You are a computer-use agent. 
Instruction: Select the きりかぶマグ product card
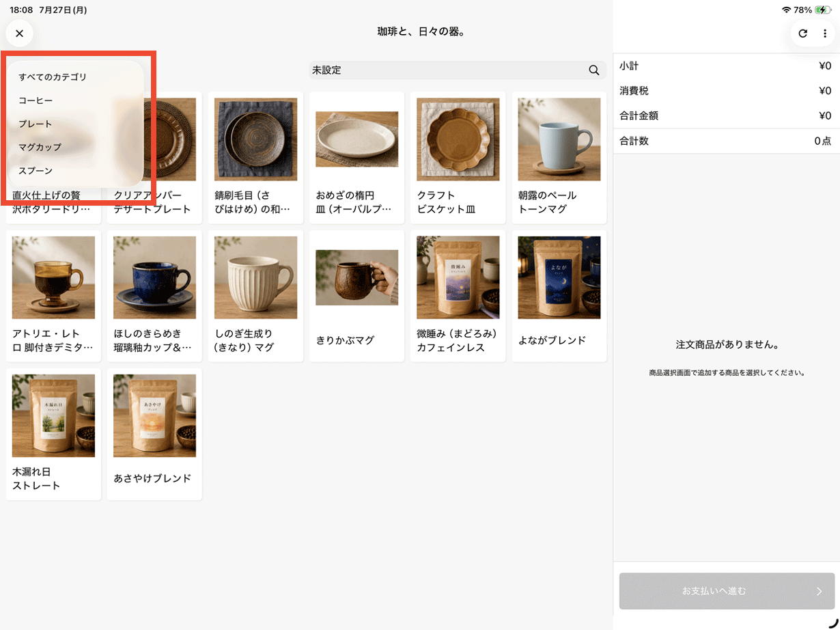[356, 296]
